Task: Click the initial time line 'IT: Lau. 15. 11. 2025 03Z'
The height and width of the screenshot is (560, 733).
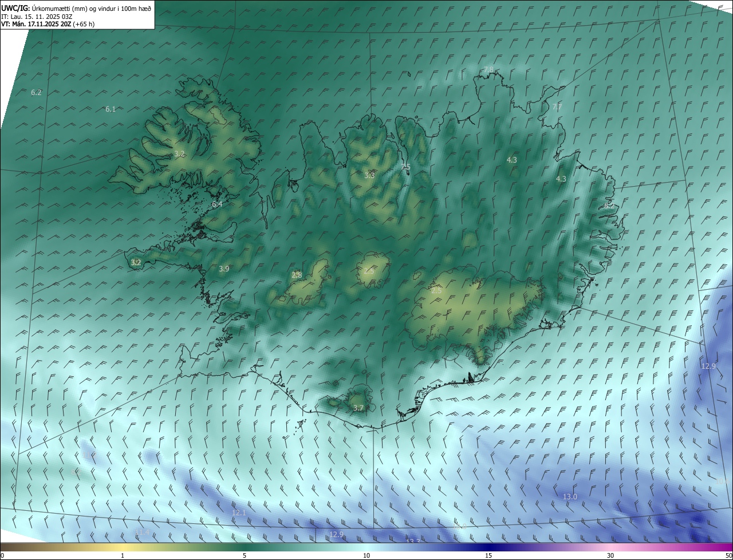Action: pyautogui.click(x=37, y=17)
